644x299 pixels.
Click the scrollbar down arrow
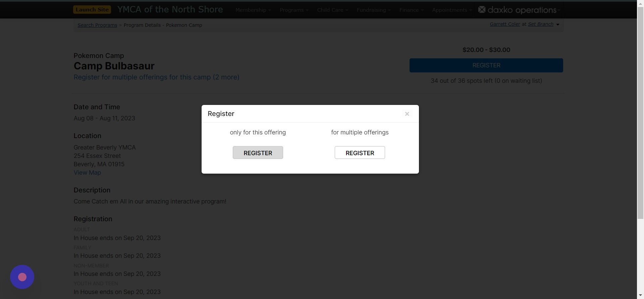click(640, 296)
